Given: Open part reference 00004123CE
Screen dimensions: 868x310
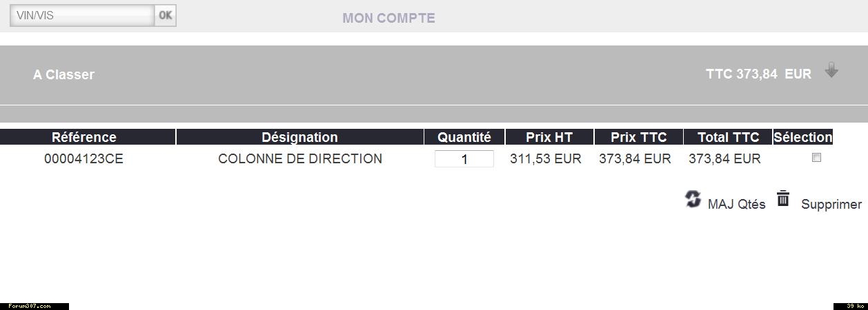Looking at the screenshot, I should (83, 159).
